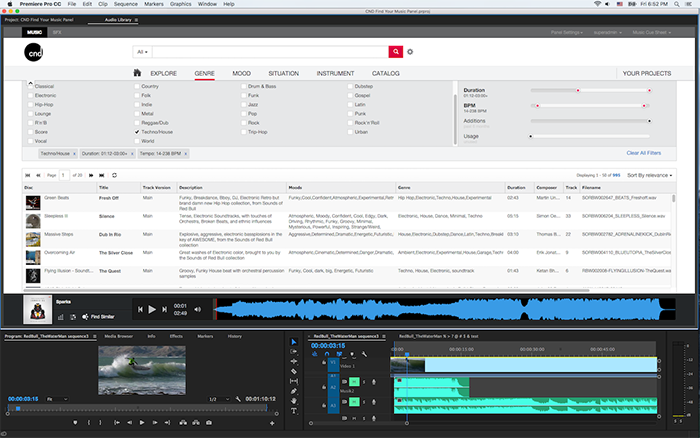Select the Green Beats album thumbnail

[x=34, y=202]
